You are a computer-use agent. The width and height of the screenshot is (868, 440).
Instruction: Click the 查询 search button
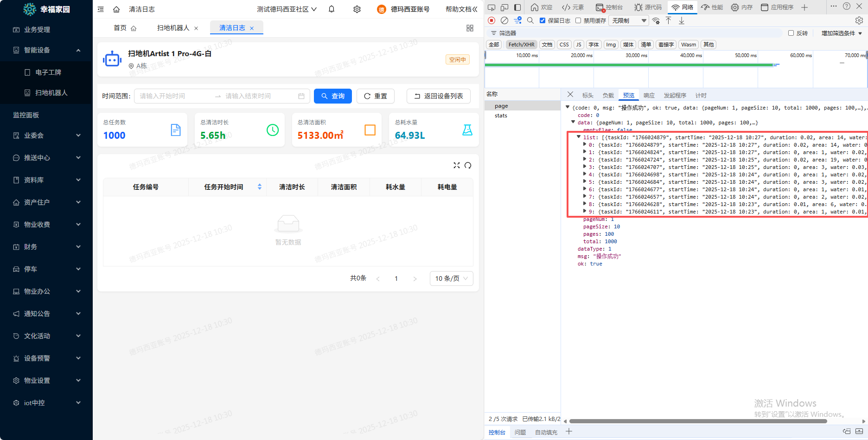click(x=333, y=96)
